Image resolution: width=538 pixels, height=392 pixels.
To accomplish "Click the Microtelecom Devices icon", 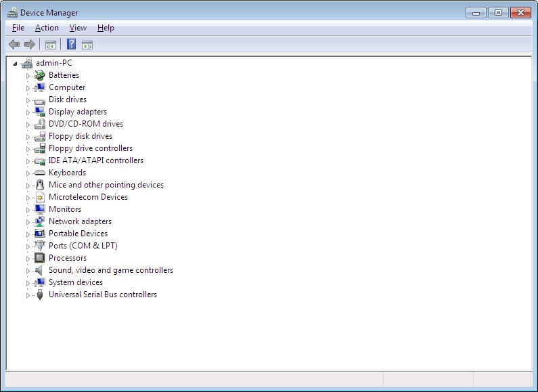I will 40,198.
